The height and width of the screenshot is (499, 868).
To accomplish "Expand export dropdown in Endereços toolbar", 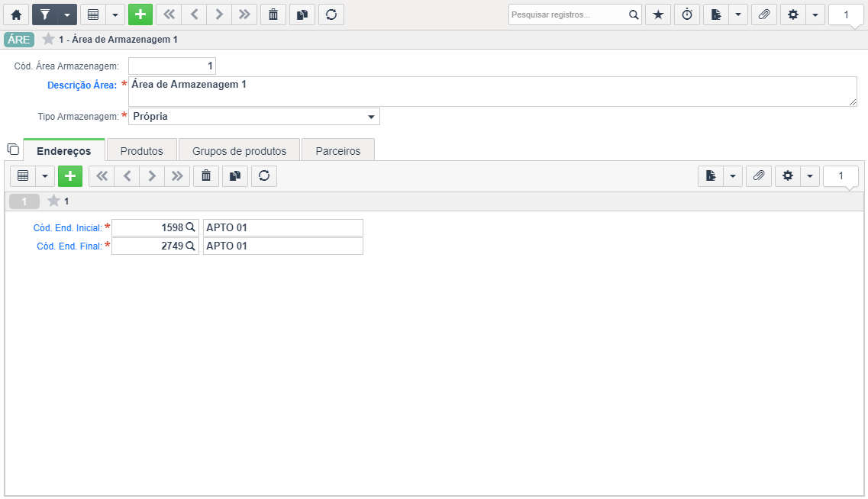I will pos(732,176).
